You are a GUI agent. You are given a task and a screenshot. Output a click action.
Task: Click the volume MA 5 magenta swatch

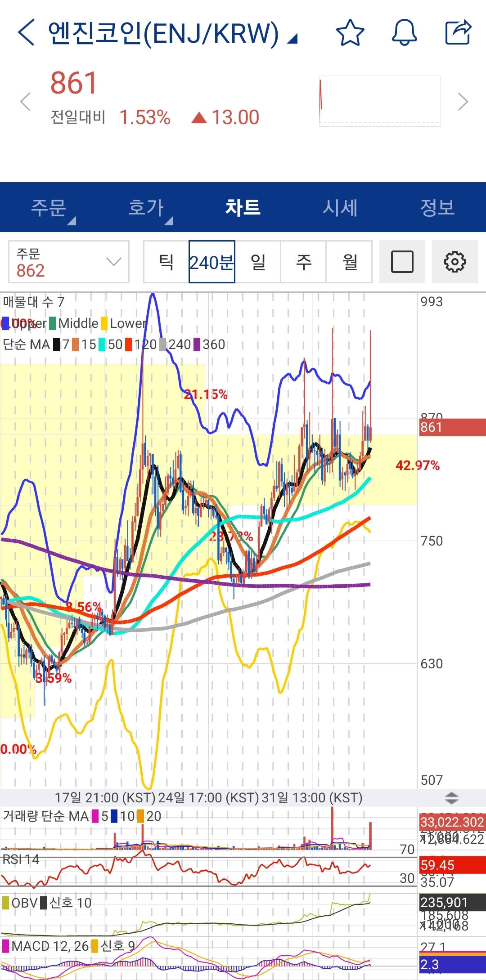pyautogui.click(x=95, y=816)
